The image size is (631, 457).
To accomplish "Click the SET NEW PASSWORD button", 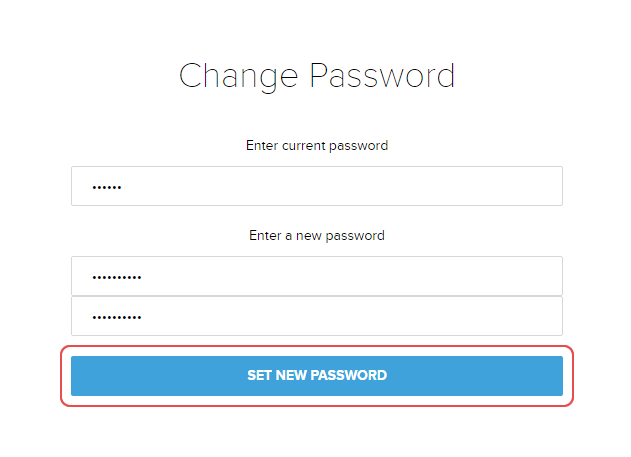I will [x=316, y=376].
